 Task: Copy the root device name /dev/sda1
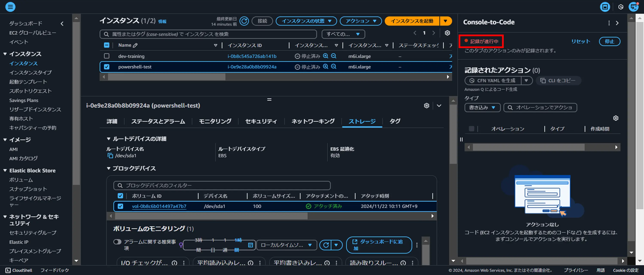[x=110, y=156]
